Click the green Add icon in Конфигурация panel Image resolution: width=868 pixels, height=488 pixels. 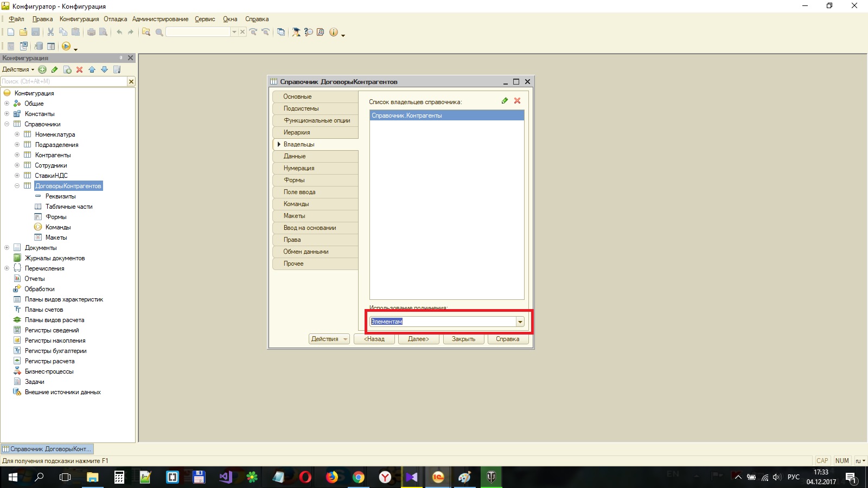click(42, 69)
